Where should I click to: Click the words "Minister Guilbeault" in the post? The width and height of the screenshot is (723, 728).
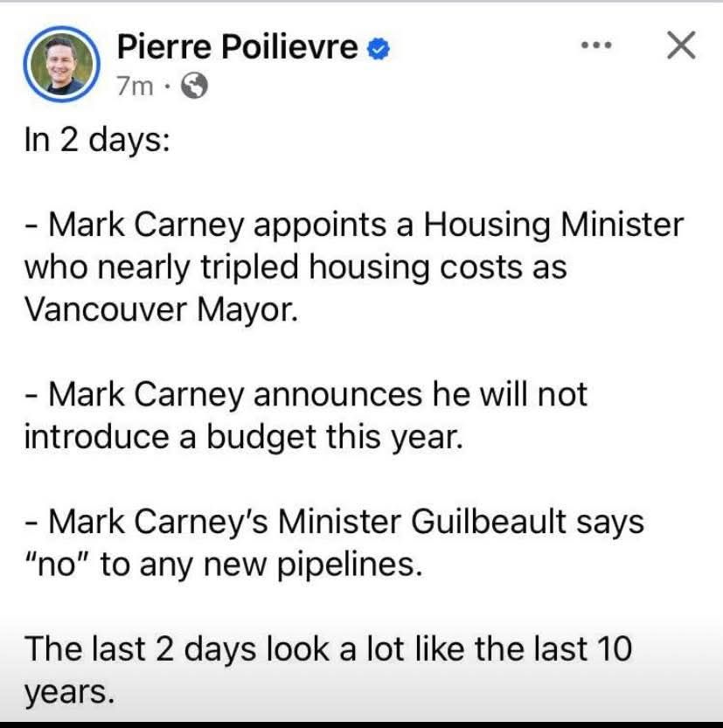[421, 522]
